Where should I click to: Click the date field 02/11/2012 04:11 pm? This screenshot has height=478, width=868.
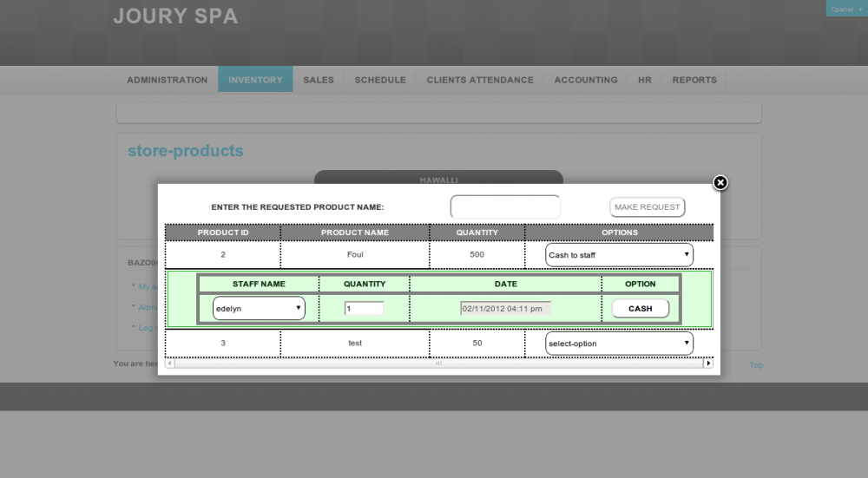pyautogui.click(x=505, y=308)
